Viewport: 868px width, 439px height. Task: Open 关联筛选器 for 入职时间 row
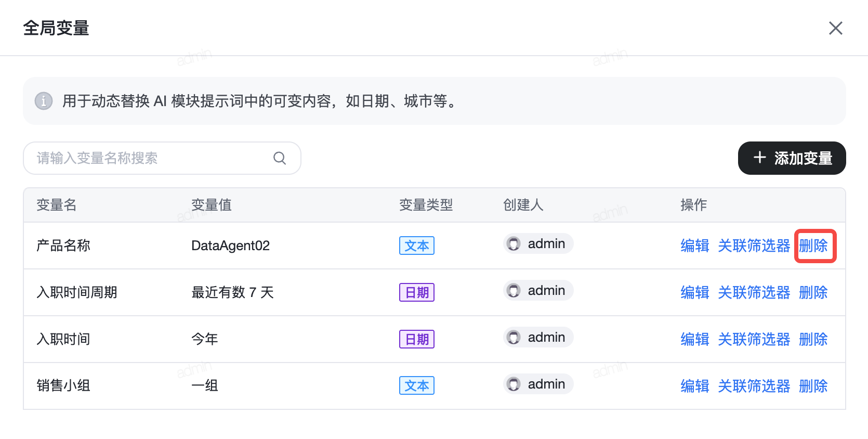click(754, 339)
